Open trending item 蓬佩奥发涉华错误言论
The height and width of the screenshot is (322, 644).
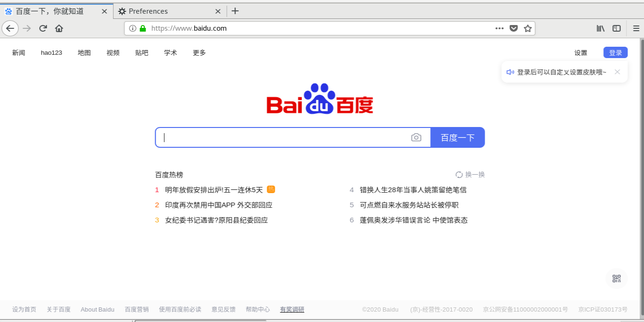(414, 220)
